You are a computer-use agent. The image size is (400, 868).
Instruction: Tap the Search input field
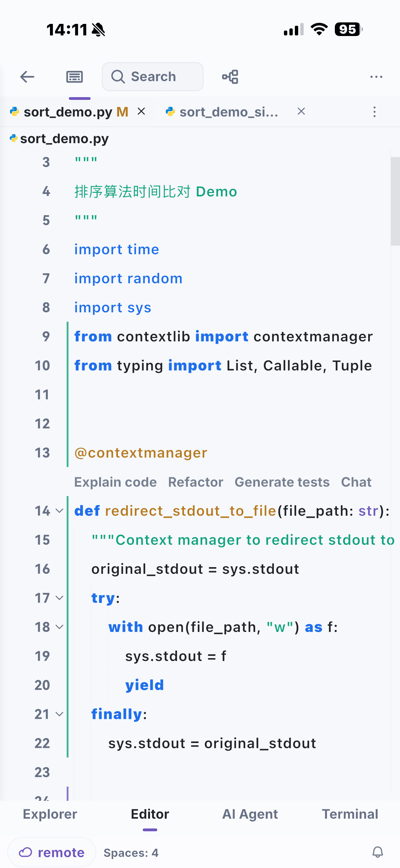click(x=153, y=77)
